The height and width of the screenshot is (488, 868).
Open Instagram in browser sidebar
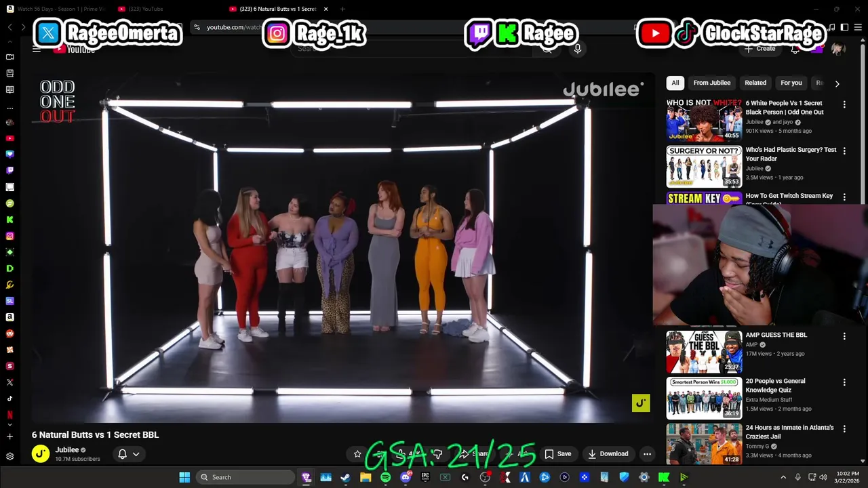9,236
